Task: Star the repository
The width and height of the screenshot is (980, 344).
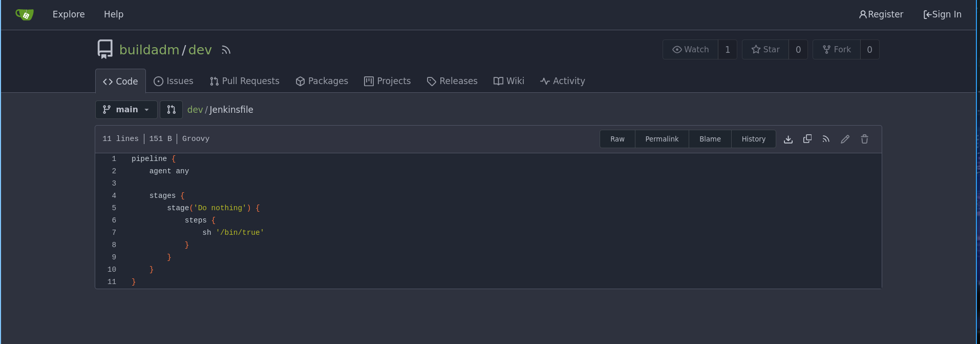Action: [x=765, y=50]
